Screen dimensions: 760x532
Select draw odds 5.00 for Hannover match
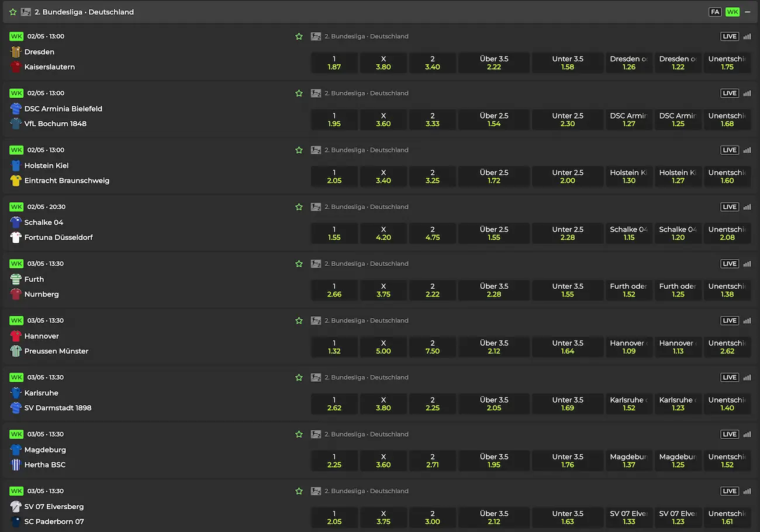[383, 347]
